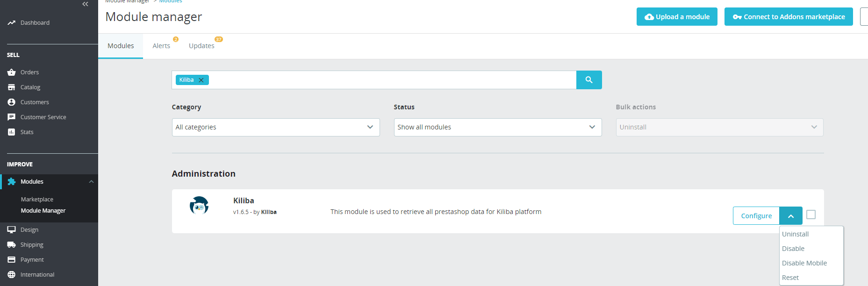Image resolution: width=868 pixels, height=286 pixels.
Task: Collapse the sidebar with double-chevron icon
Action: [x=85, y=4]
